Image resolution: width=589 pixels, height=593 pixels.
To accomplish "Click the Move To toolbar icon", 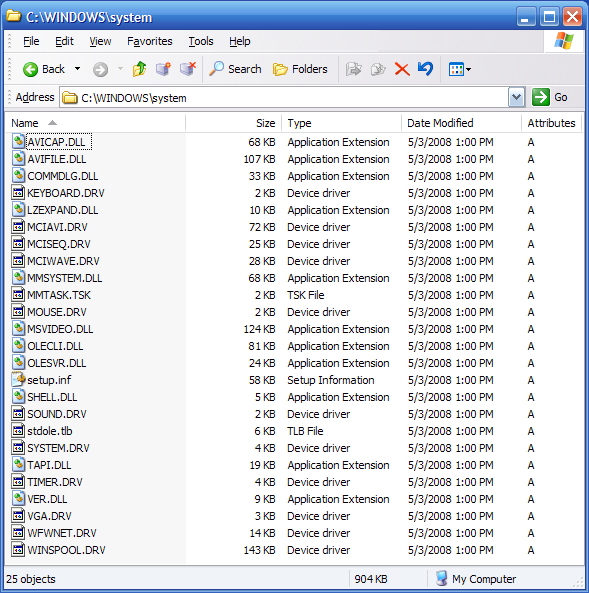I will coord(354,69).
